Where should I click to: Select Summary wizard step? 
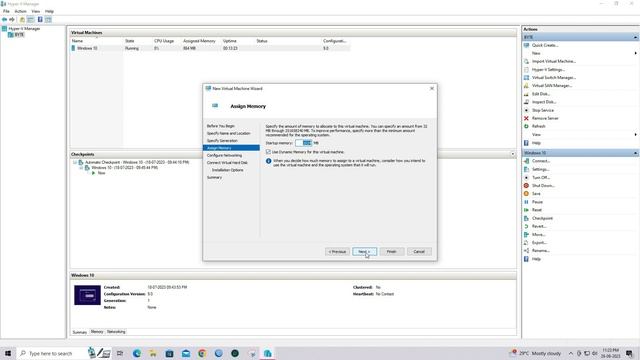[214, 178]
